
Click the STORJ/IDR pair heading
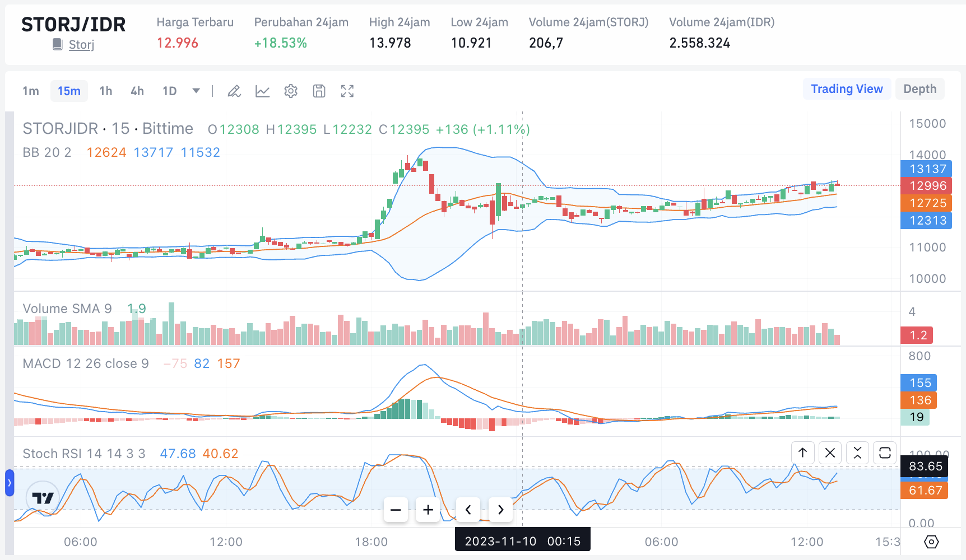click(73, 25)
